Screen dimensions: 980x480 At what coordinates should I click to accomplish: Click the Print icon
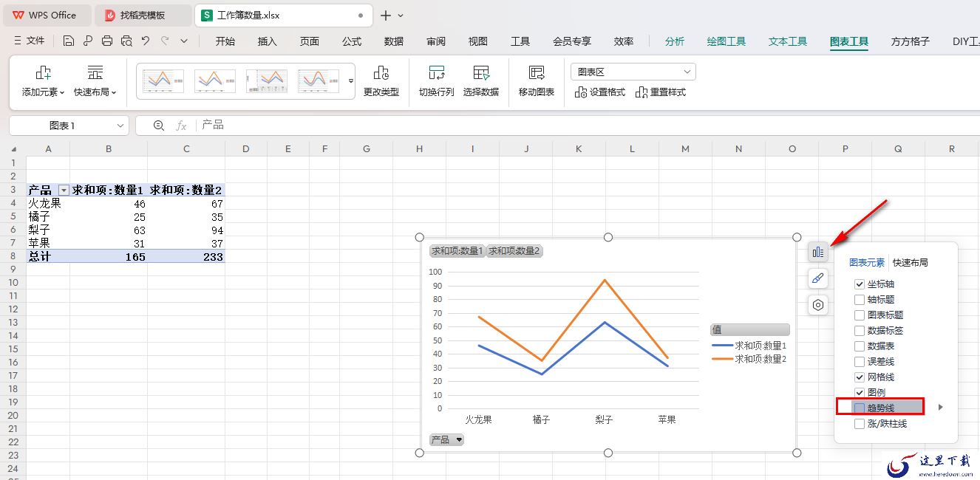click(x=107, y=41)
